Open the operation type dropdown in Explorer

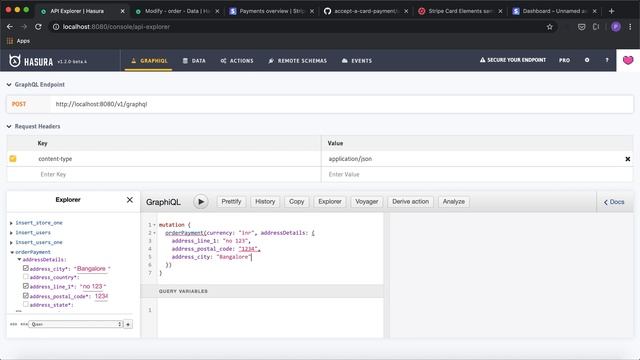coord(76,324)
